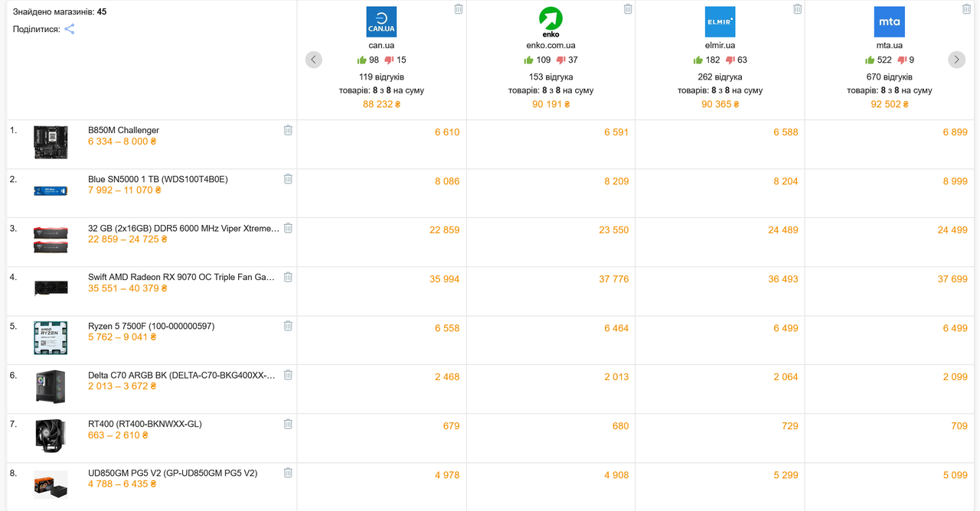The image size is (980, 511).
Task: Click the share icon next to Поділитися
Action: pyautogui.click(x=69, y=29)
